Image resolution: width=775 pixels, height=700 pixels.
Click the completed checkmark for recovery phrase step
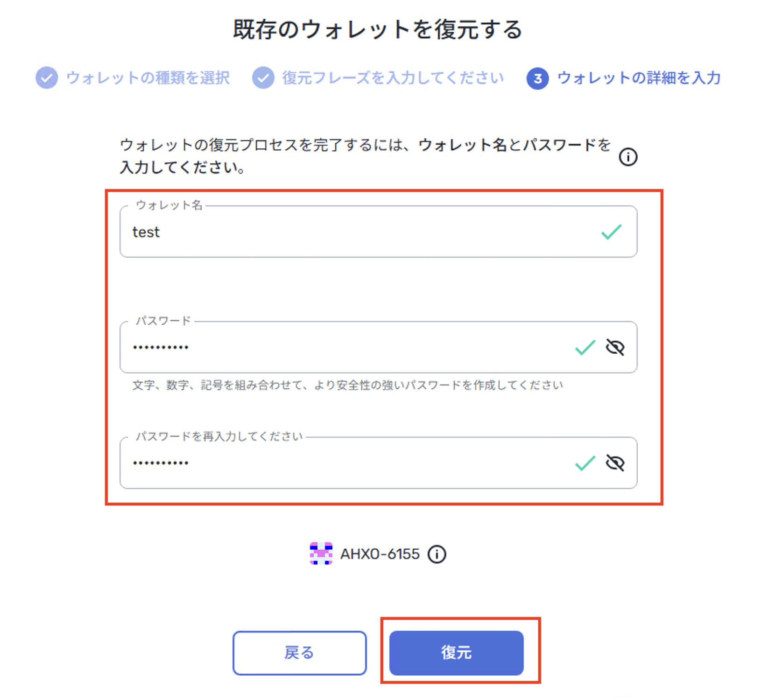click(x=263, y=77)
